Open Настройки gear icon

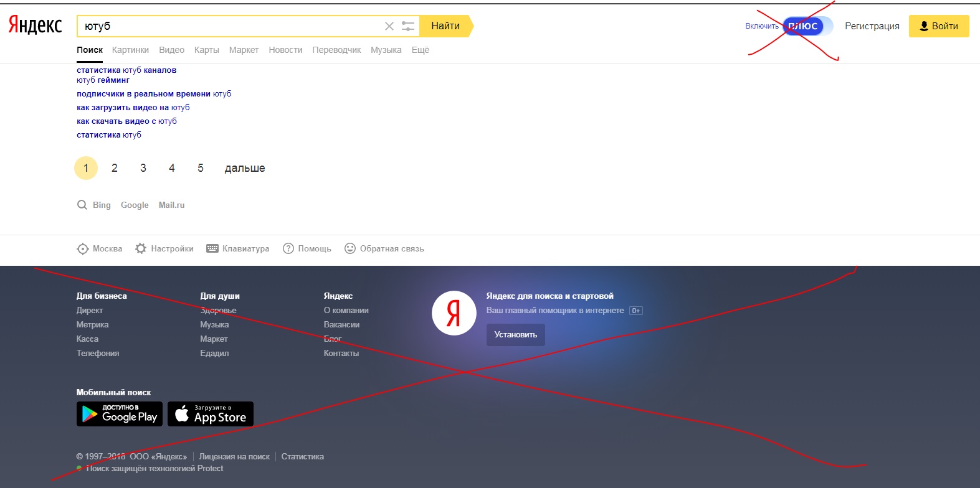141,248
